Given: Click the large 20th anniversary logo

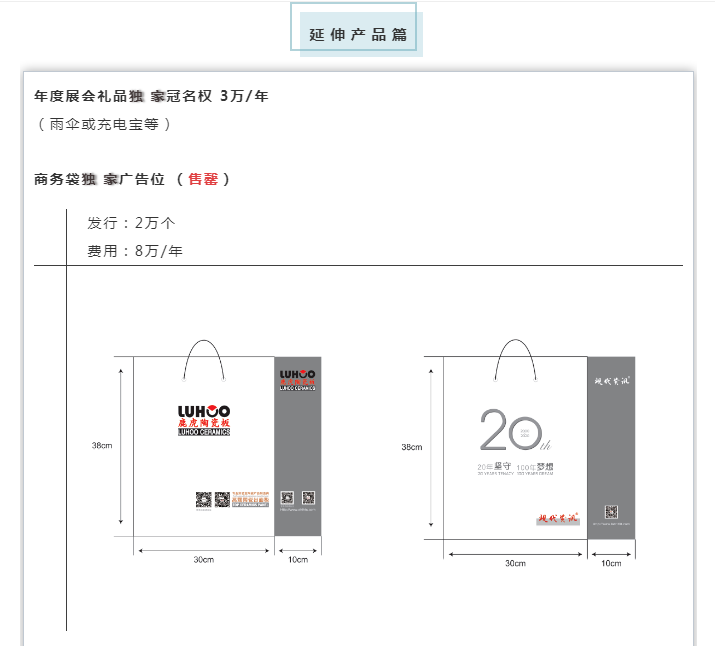Looking at the screenshot, I should click(x=514, y=432).
